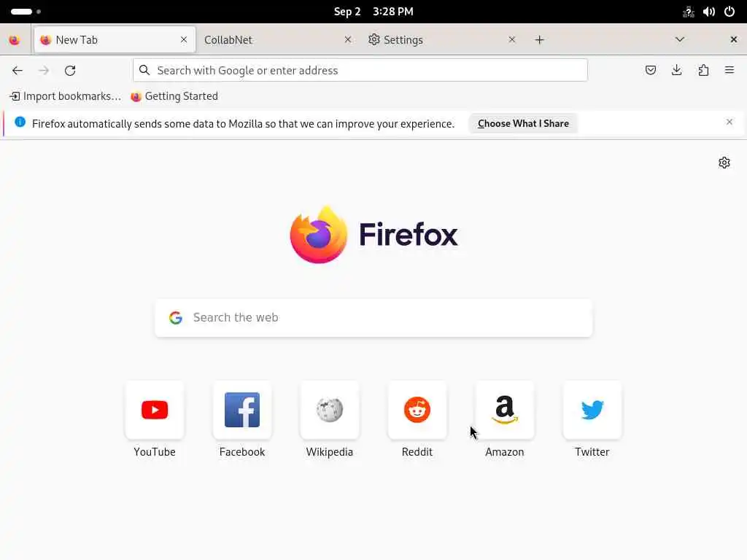
Task: Click the address bar search field
Action: point(360,71)
